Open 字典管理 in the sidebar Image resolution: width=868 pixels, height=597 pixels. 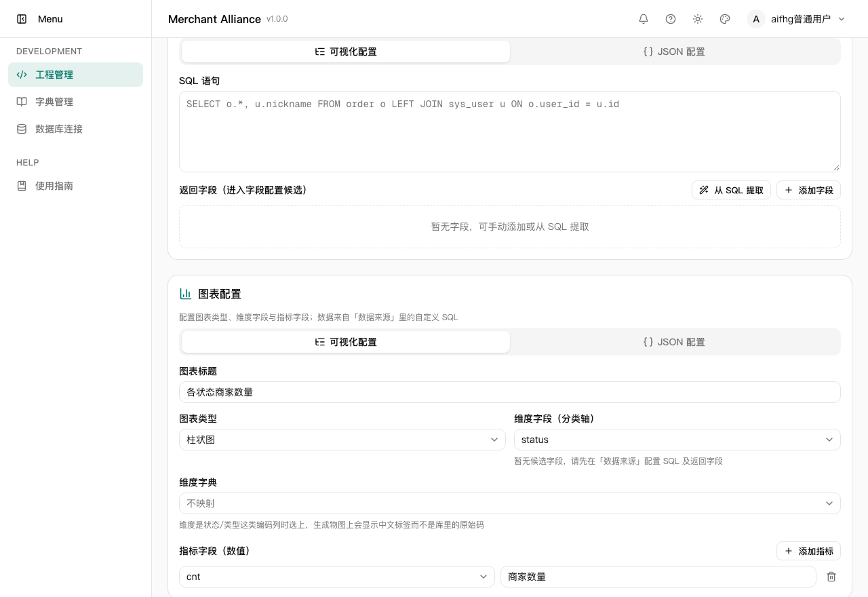click(75, 102)
